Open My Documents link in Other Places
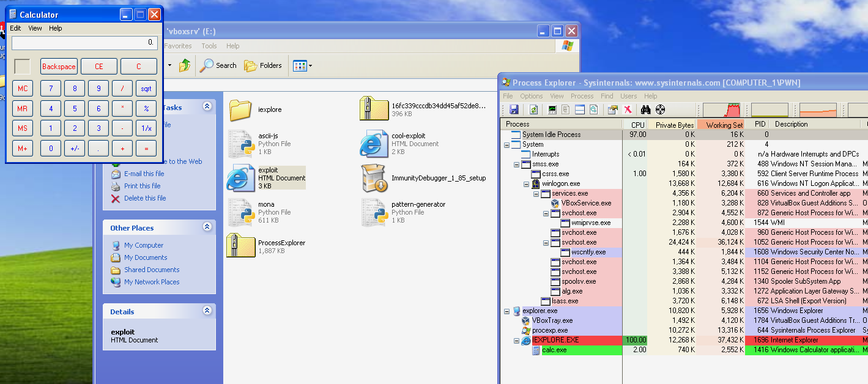 click(146, 257)
